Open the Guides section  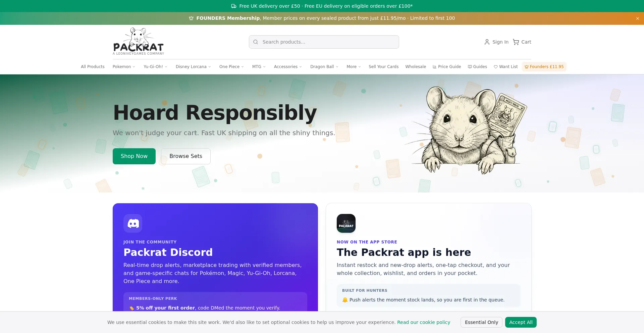[477, 67]
